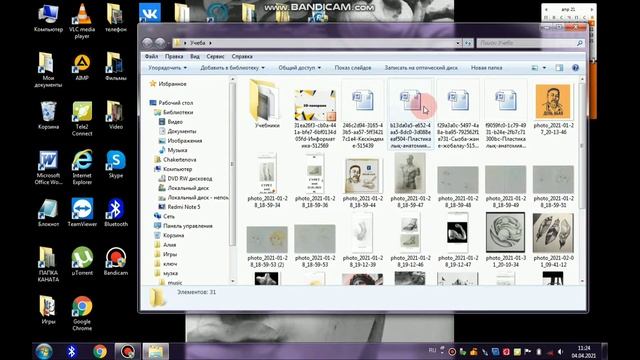Select photo_2021-01-31_20-10-34 drawing thumbnail
Viewport: 640px width, 360px height.
505,240
